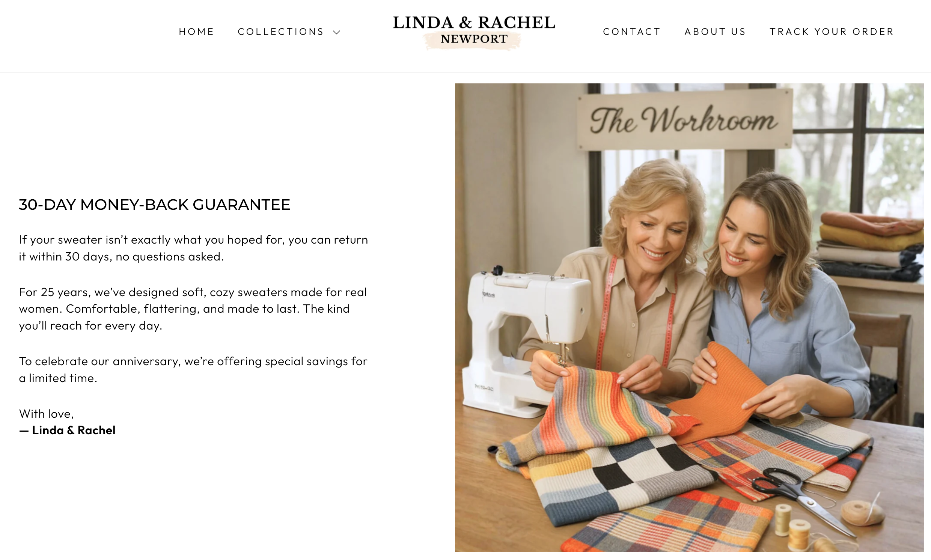Open the CONTACT page link
This screenshot has height=560, width=931.
(632, 32)
